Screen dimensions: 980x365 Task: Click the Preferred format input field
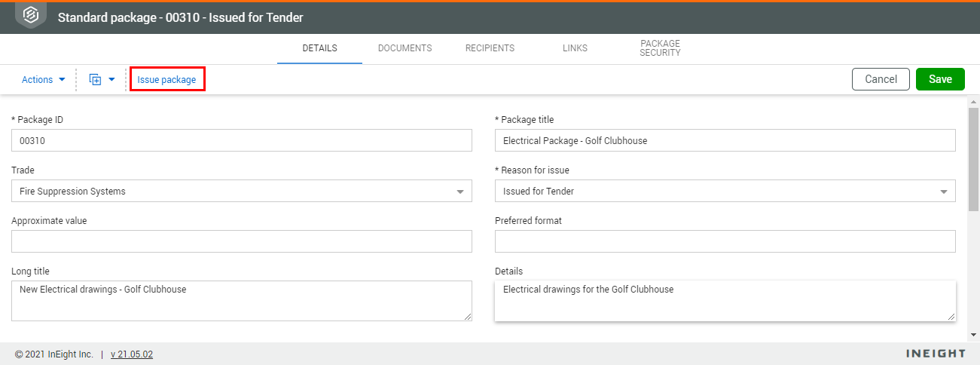pos(725,241)
